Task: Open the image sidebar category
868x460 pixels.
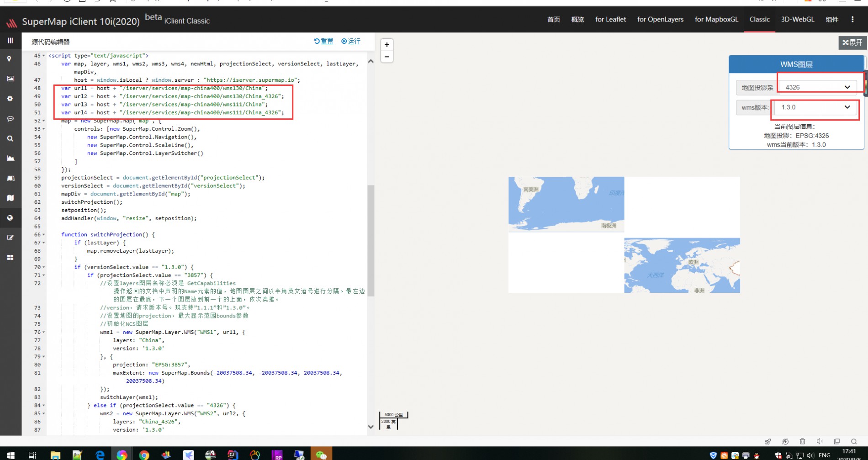Action: (x=10, y=79)
